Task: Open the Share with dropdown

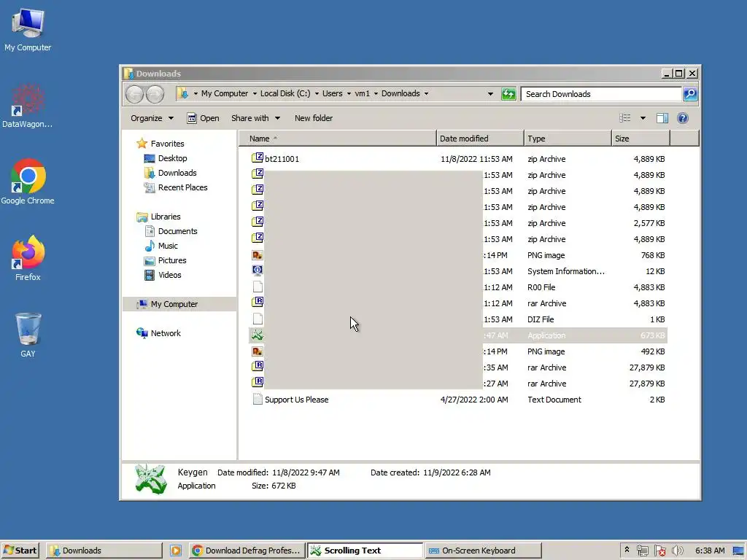Action: tap(255, 118)
